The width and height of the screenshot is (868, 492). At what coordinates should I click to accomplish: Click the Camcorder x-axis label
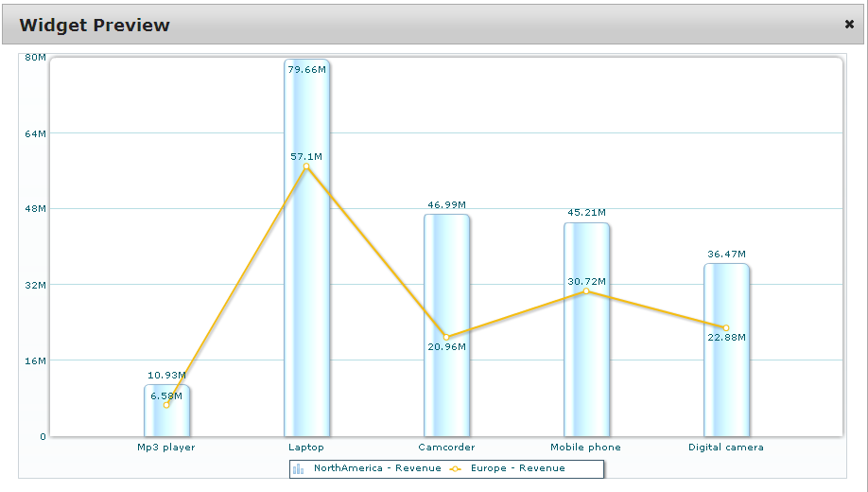pos(446,448)
